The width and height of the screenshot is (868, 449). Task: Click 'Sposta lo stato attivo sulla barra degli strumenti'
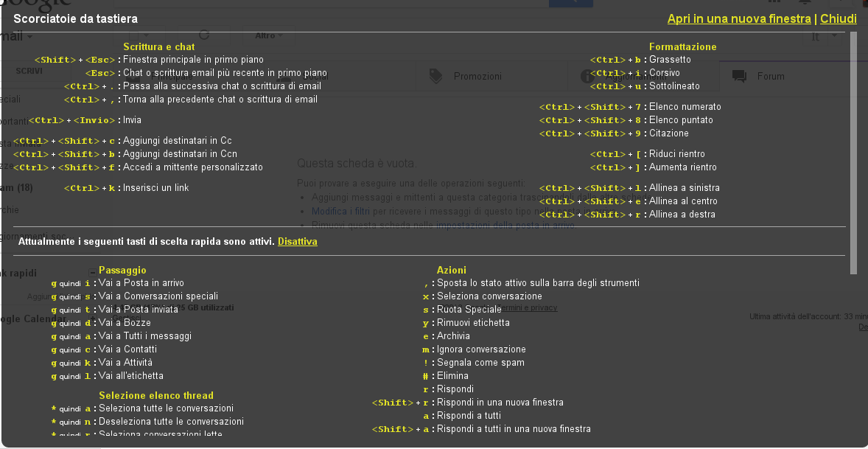point(538,283)
